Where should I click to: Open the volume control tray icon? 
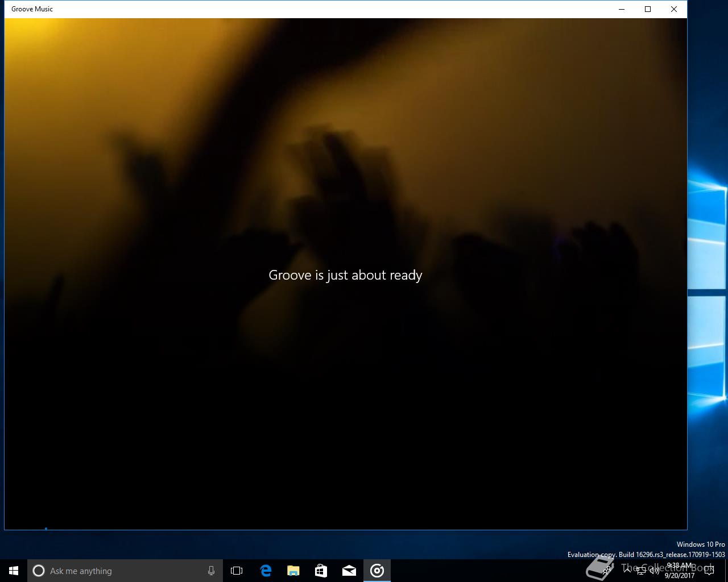click(655, 571)
